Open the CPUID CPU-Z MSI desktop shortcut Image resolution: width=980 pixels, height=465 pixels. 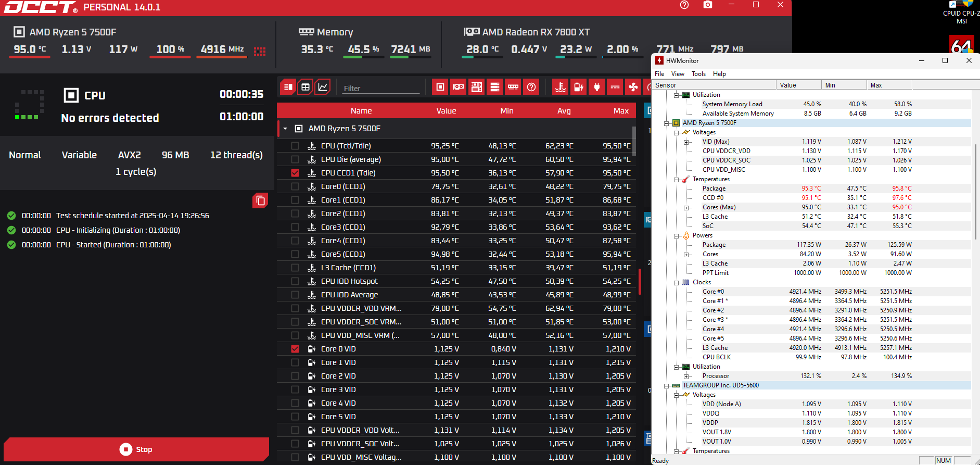click(961, 12)
